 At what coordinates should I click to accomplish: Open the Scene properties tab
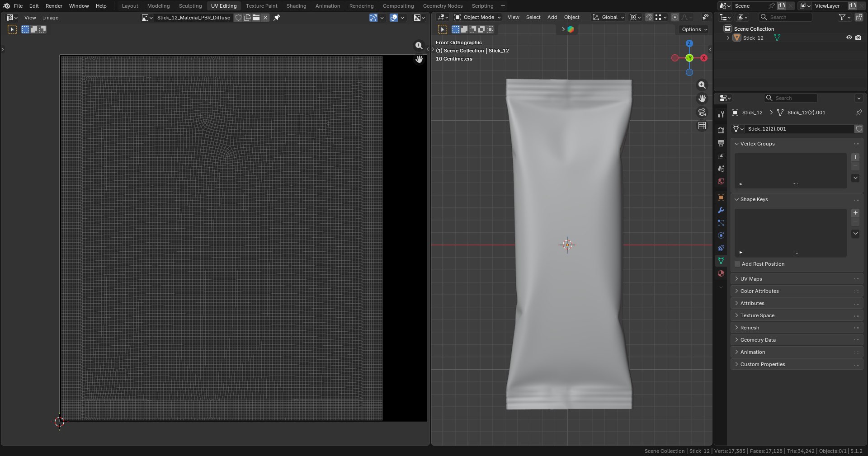tap(721, 168)
